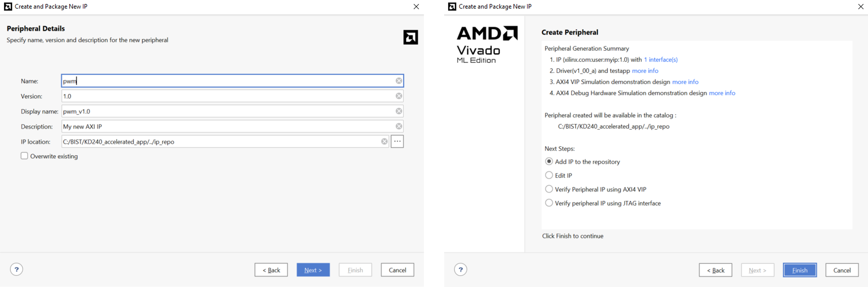Click Next in Peripheral Details dialog
Viewport: 868px width, 287px height.
[x=313, y=270]
